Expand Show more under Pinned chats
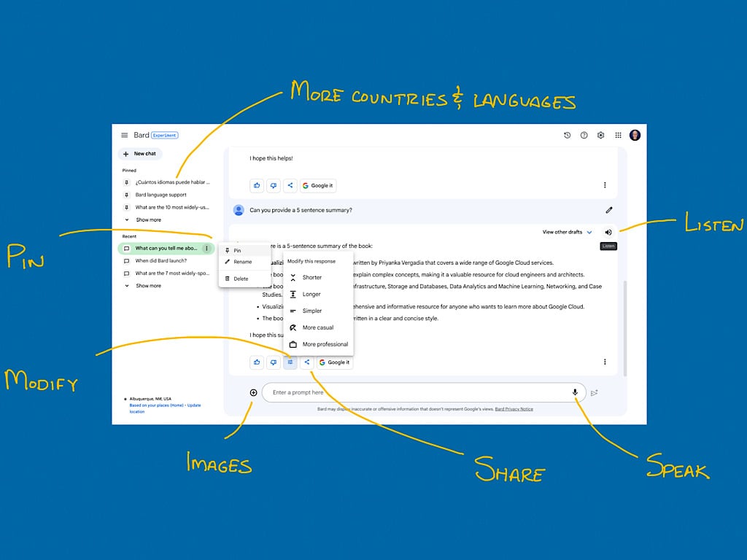This screenshot has height=560, width=747. pos(144,220)
